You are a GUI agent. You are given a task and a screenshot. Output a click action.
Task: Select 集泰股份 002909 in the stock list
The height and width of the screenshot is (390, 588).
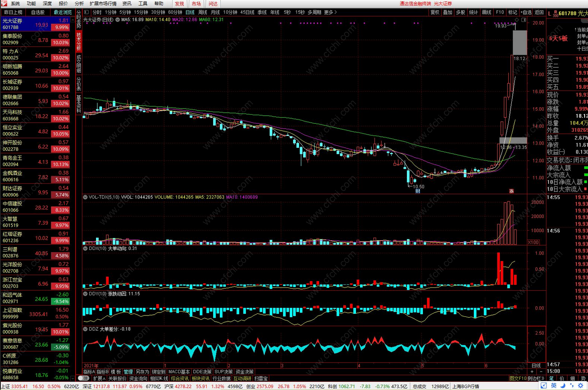(x=35, y=39)
